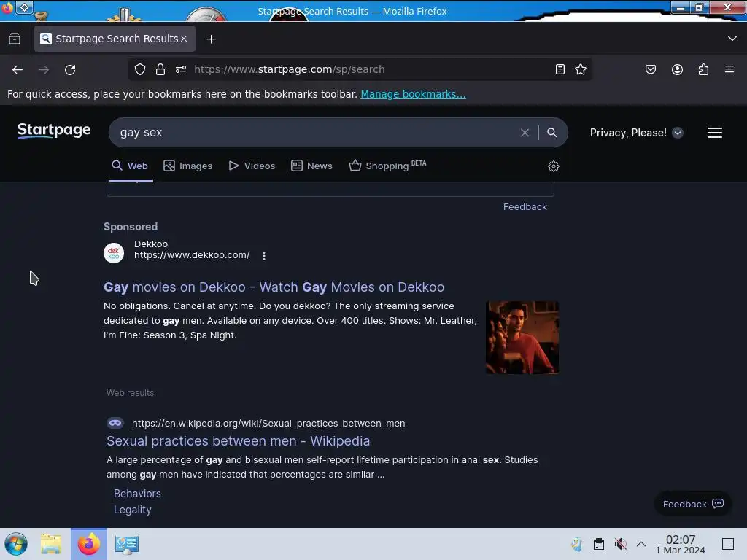Screen dimensions: 747x560
Task: Open the clock showing 02:07
Action: 681,544
